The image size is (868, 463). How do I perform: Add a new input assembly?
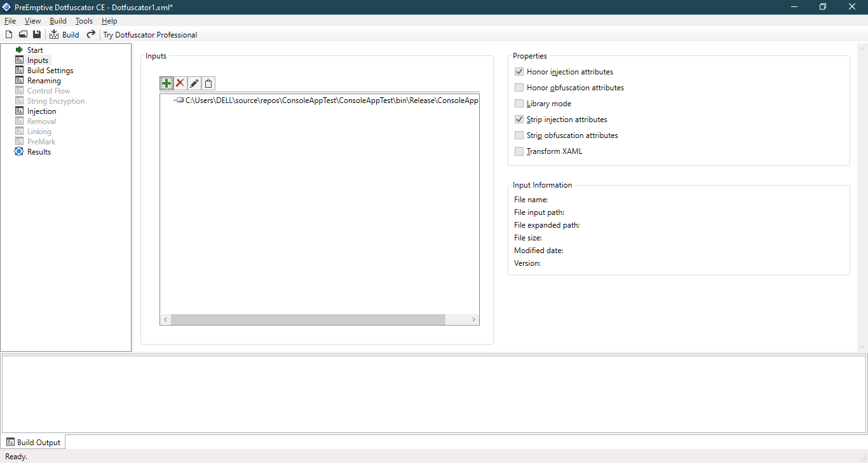[166, 83]
